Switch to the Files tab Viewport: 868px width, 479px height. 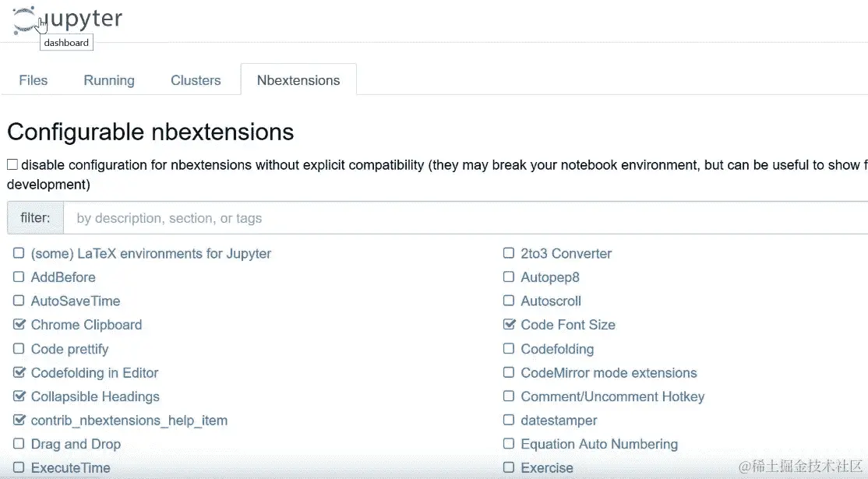(x=34, y=80)
